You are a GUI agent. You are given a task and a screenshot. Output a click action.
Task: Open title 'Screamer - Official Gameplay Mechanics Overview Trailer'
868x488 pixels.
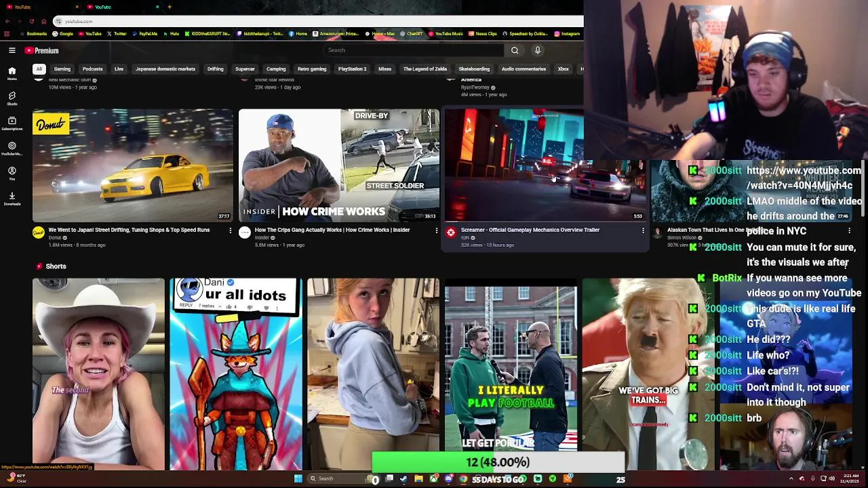[530, 230]
